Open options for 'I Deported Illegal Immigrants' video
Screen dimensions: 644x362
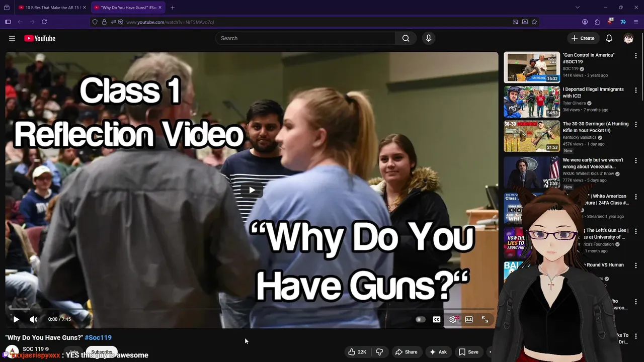636,90
